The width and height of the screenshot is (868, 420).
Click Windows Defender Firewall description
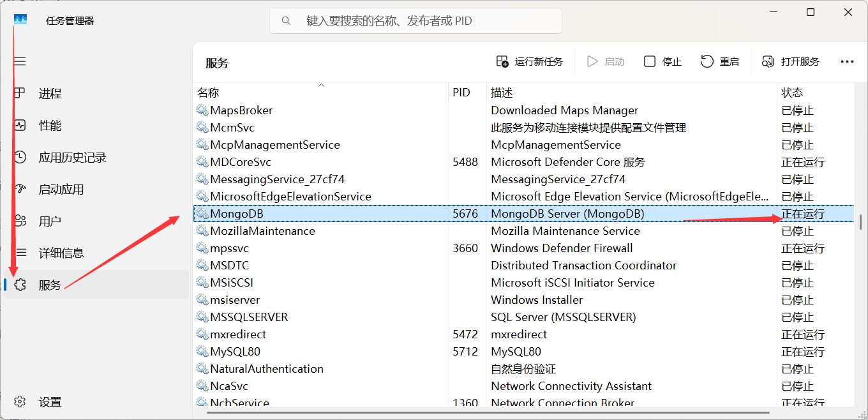point(562,248)
